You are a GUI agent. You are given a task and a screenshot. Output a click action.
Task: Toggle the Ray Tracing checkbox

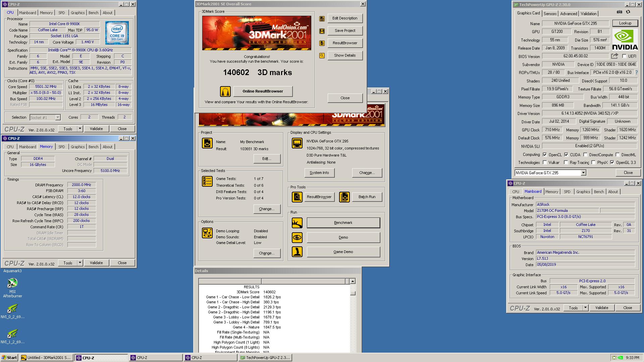[566, 163]
